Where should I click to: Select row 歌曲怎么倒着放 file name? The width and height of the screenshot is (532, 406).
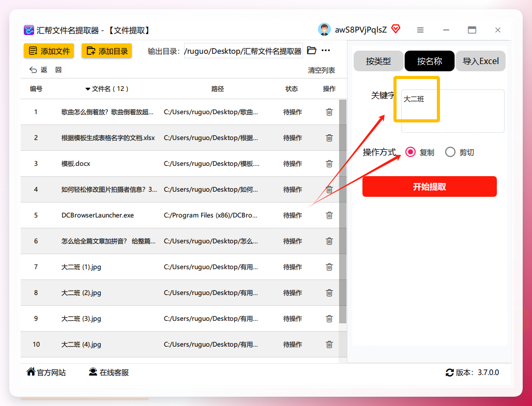[x=107, y=112]
